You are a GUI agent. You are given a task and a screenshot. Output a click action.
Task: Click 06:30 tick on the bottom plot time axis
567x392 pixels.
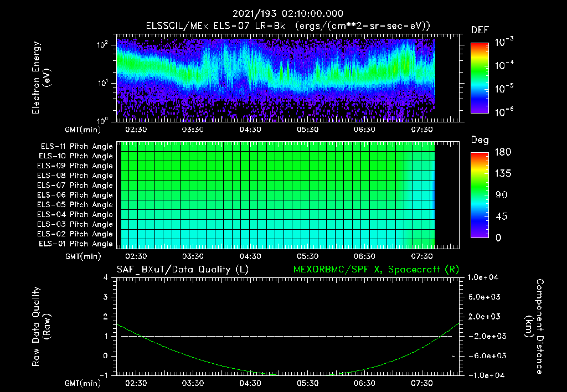pos(364,383)
